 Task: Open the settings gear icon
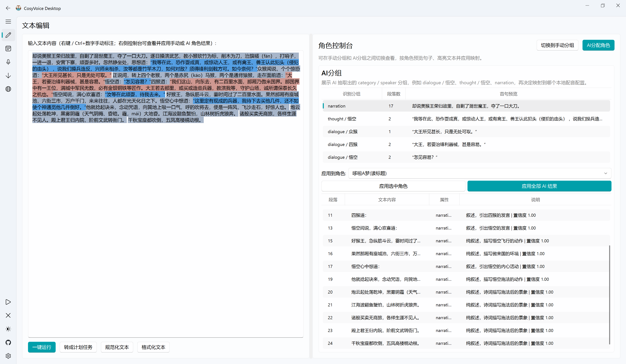(x=8, y=356)
